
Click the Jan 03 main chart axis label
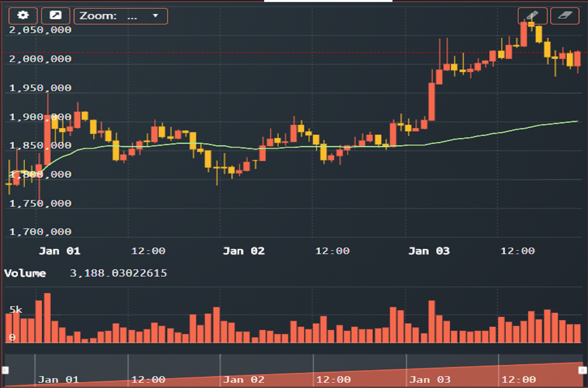click(429, 251)
